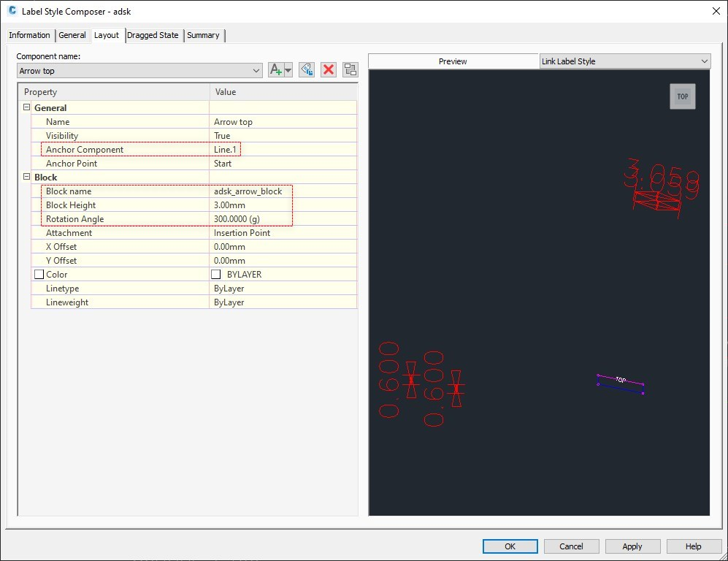Switch to the Dragged State tab

pyautogui.click(x=153, y=34)
